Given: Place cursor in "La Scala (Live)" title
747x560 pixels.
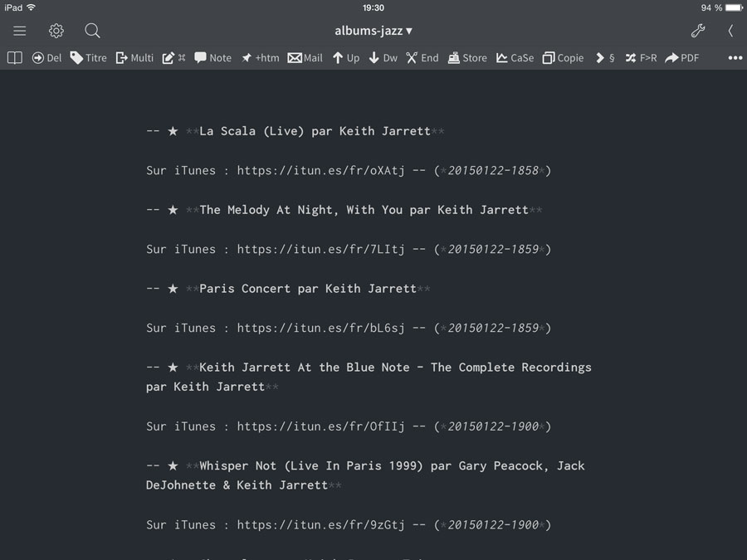Looking at the screenshot, I should click(315, 131).
